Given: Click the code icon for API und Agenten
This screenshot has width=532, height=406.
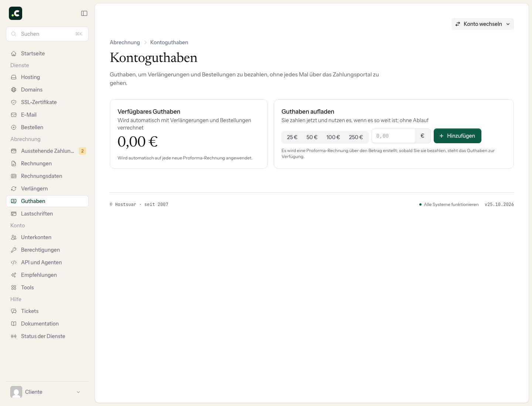Looking at the screenshot, I should (14, 262).
